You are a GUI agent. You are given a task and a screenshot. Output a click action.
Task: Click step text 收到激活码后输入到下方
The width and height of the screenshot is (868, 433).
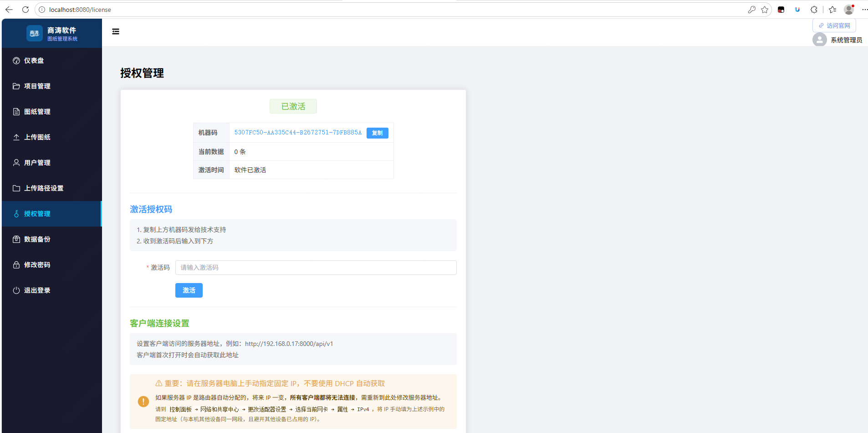pos(178,241)
